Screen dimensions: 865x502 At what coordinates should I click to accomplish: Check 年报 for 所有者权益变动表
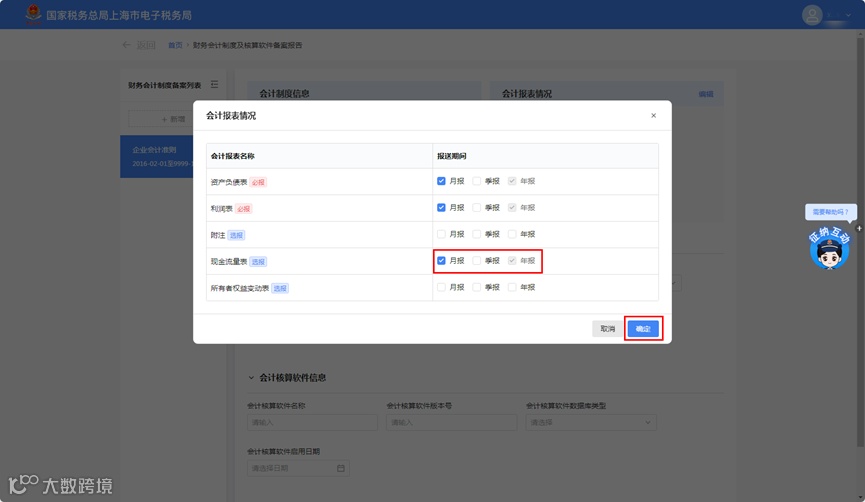pos(512,287)
